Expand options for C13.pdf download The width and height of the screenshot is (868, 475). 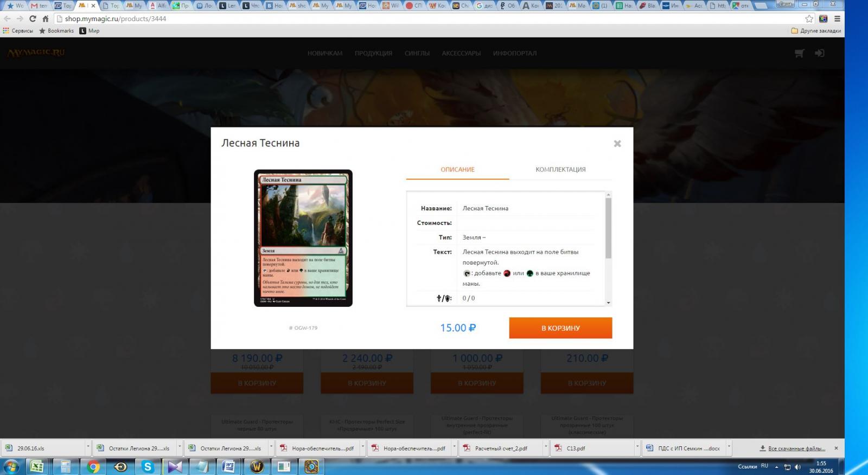coord(637,448)
